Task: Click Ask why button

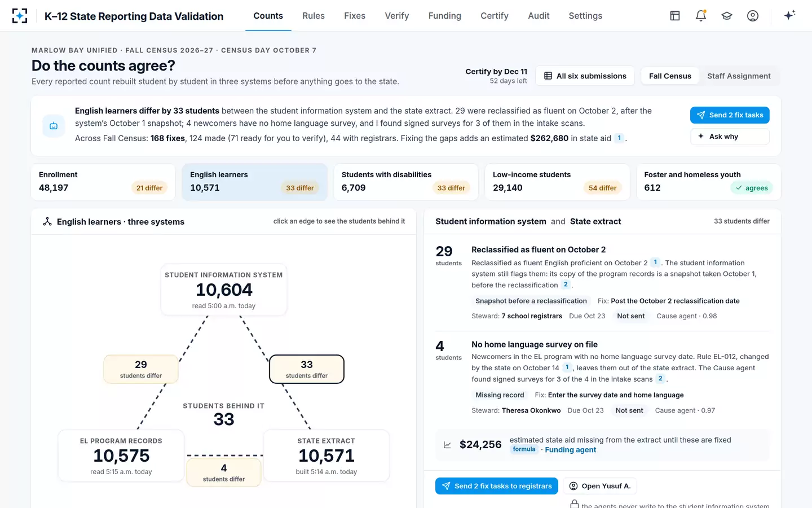Action: tap(730, 137)
